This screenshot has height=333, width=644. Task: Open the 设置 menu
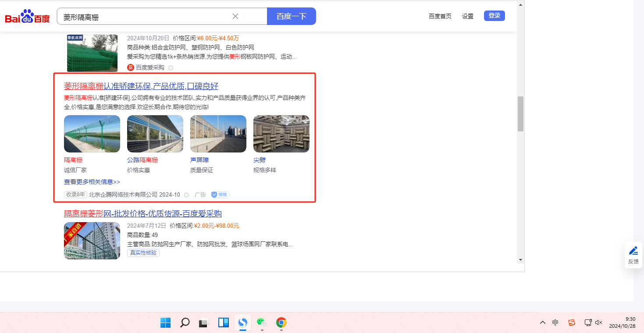[x=468, y=16]
